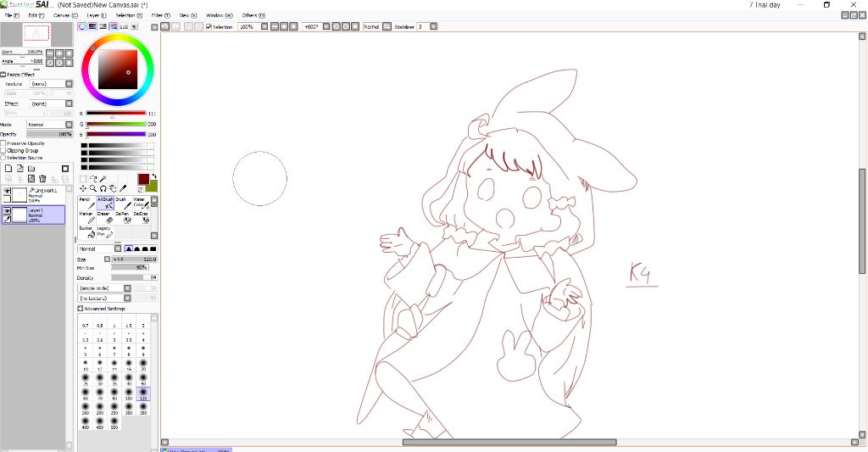
Task: Toggle the RGB slider panel button
Action: [92, 26]
